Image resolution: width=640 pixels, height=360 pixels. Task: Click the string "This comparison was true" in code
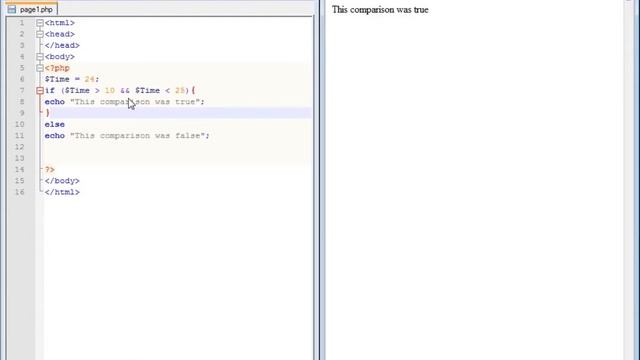135,102
